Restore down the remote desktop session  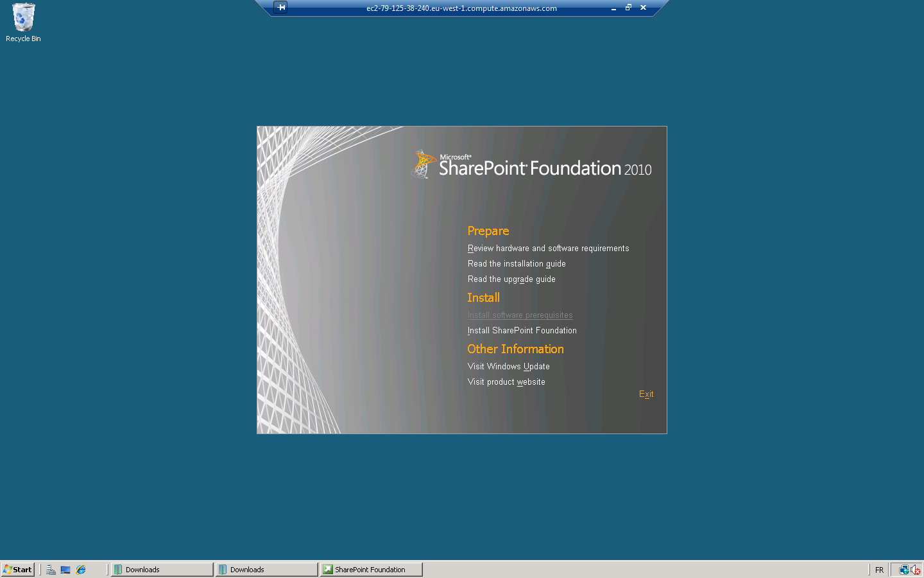click(x=628, y=8)
